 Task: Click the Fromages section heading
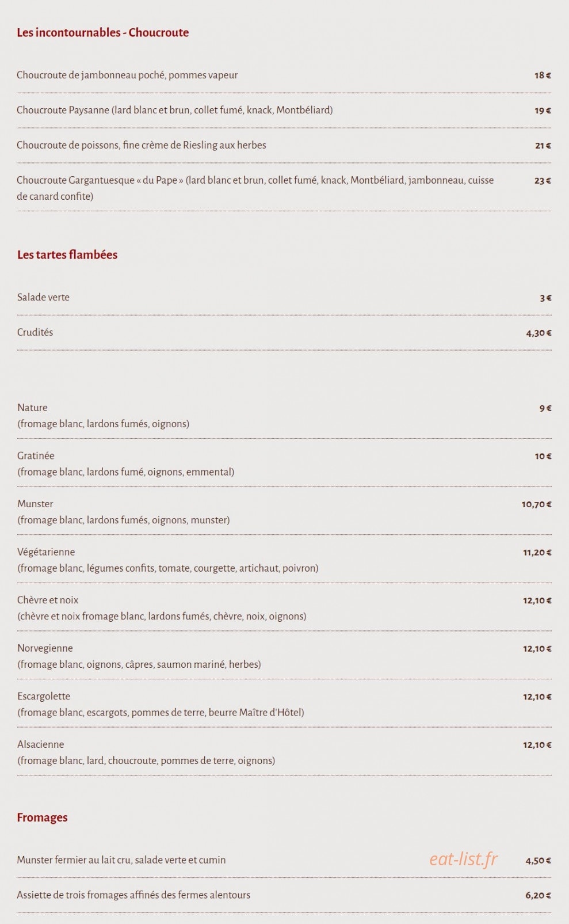42,817
